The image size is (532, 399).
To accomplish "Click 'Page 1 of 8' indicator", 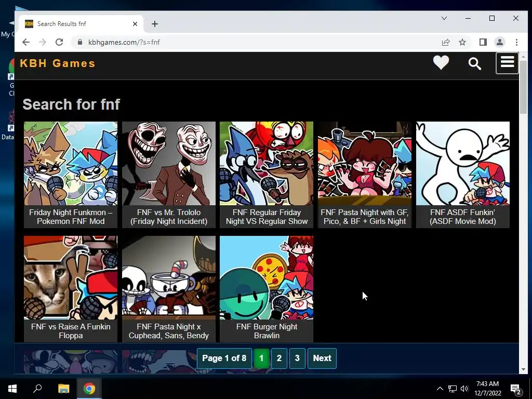I will (224, 358).
